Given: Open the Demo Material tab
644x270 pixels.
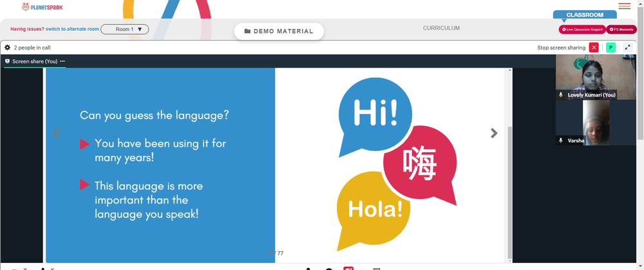Looking at the screenshot, I should click(x=279, y=31).
